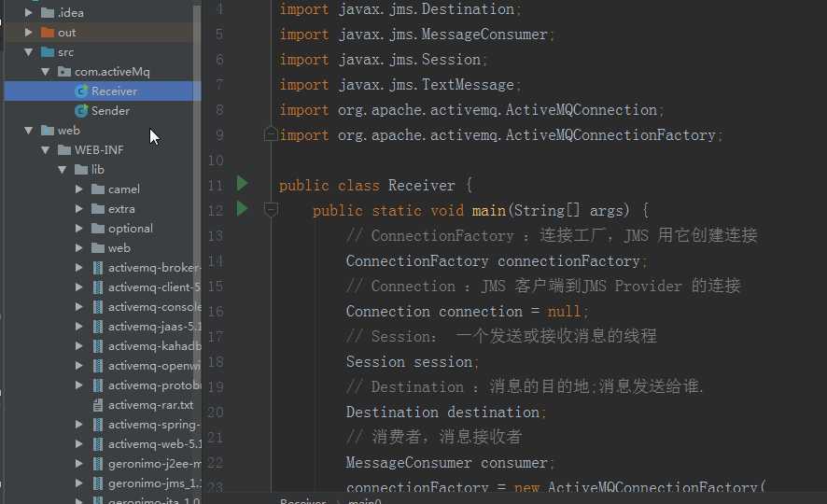Click 'Session session' declaration on line 18
The height and width of the screenshot is (504, 827).
click(x=409, y=361)
